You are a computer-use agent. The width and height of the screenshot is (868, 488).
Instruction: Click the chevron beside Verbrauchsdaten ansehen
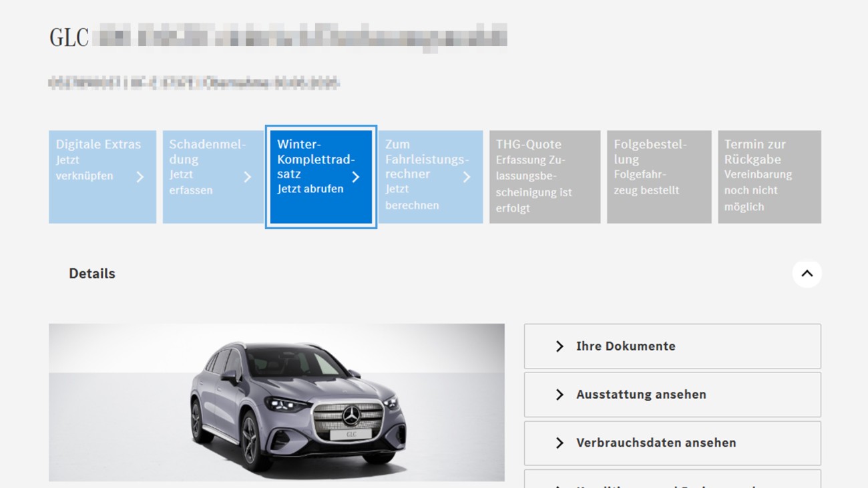point(560,443)
